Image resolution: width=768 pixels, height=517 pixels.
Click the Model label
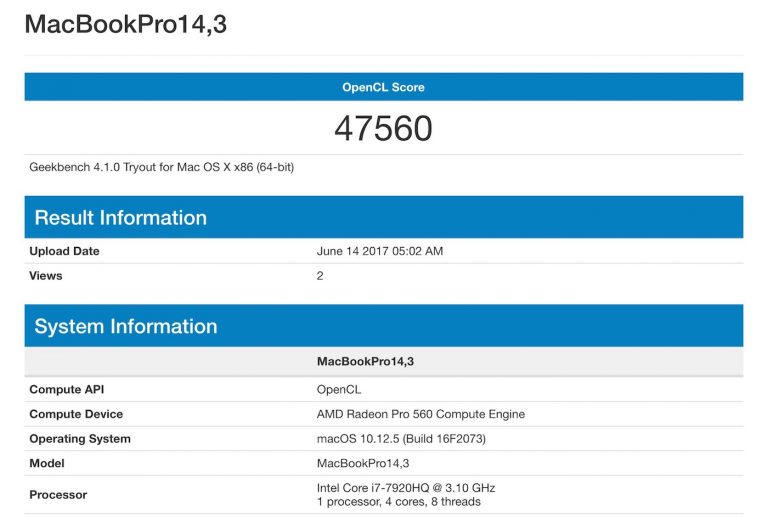tap(47, 463)
